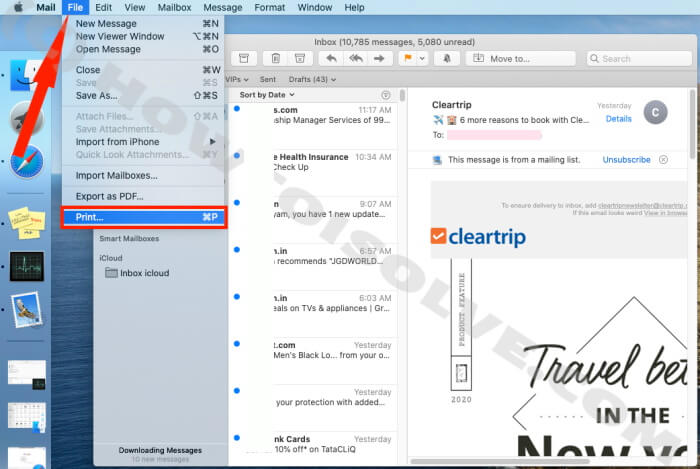
Task: Click the Mail app menu
Action: click(46, 8)
